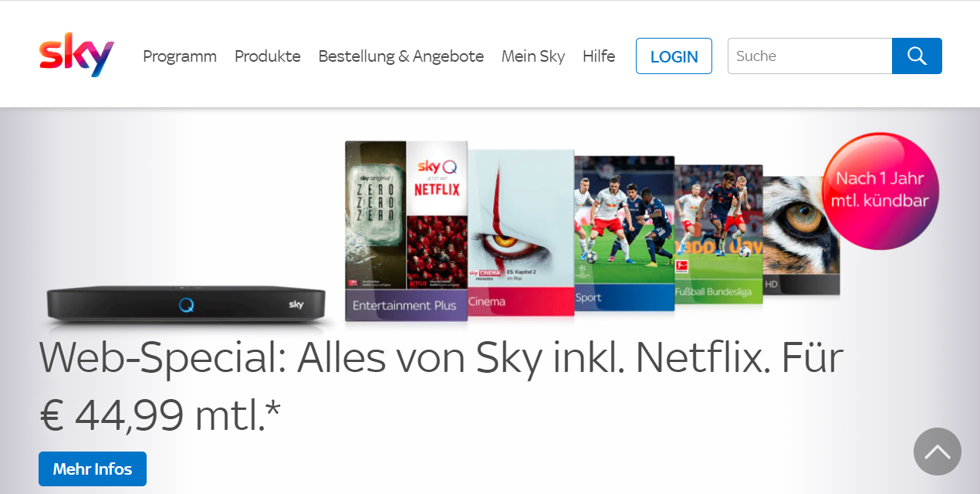980x494 pixels.
Task: Click the LOGIN button
Action: point(674,56)
